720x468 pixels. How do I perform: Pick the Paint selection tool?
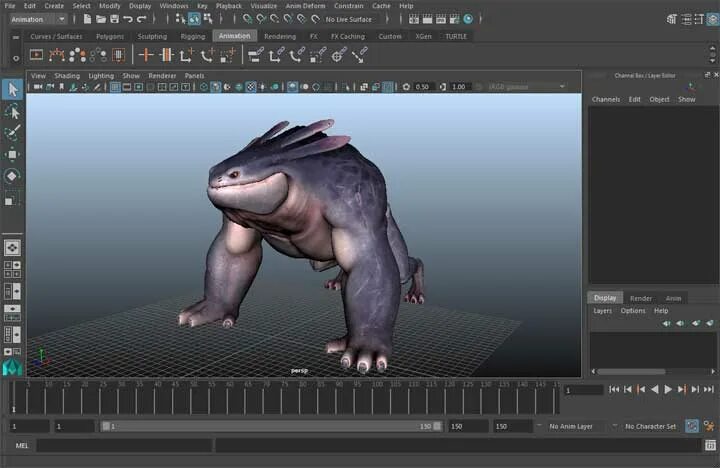(x=13, y=133)
